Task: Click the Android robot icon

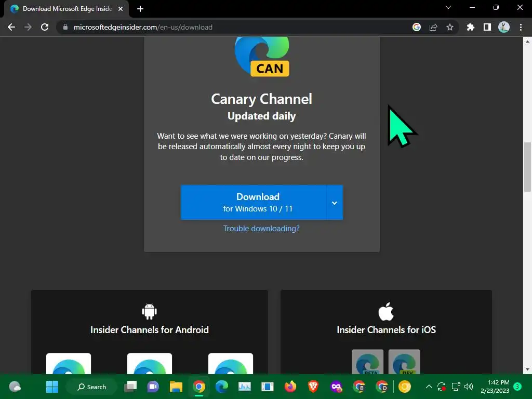Action: coord(149,312)
